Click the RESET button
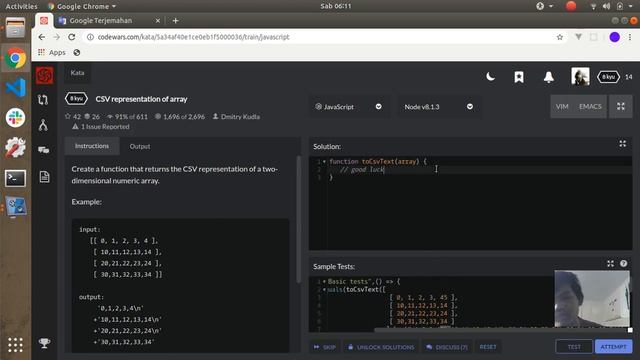Viewport: 640px width, 360px height. point(488,347)
